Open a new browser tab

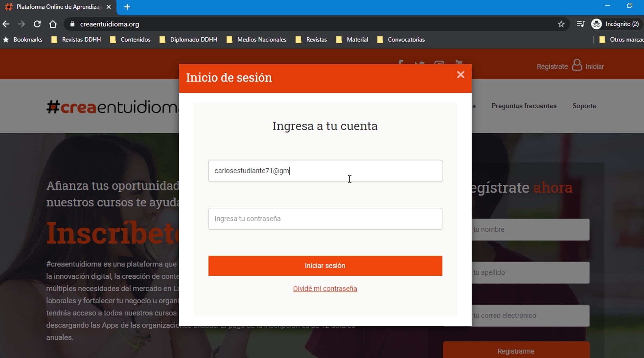(127, 7)
